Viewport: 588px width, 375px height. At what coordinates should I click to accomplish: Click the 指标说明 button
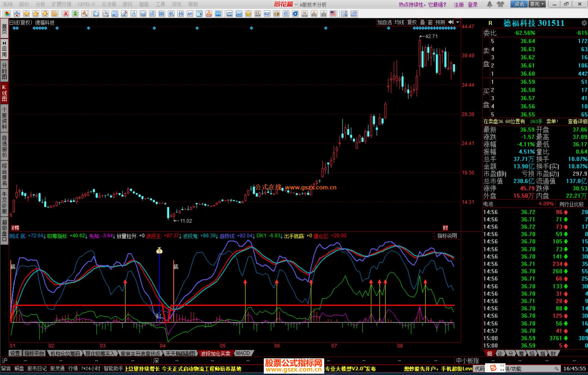click(x=447, y=236)
